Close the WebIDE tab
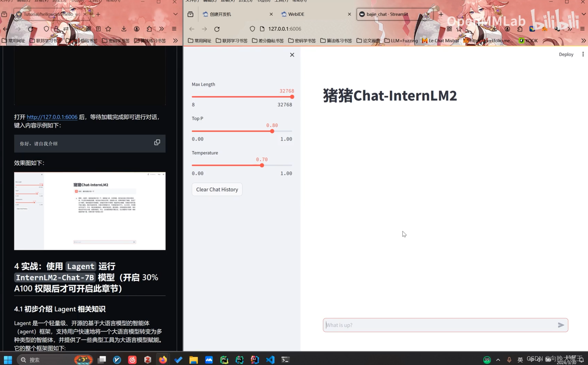The image size is (588, 365). click(x=349, y=14)
